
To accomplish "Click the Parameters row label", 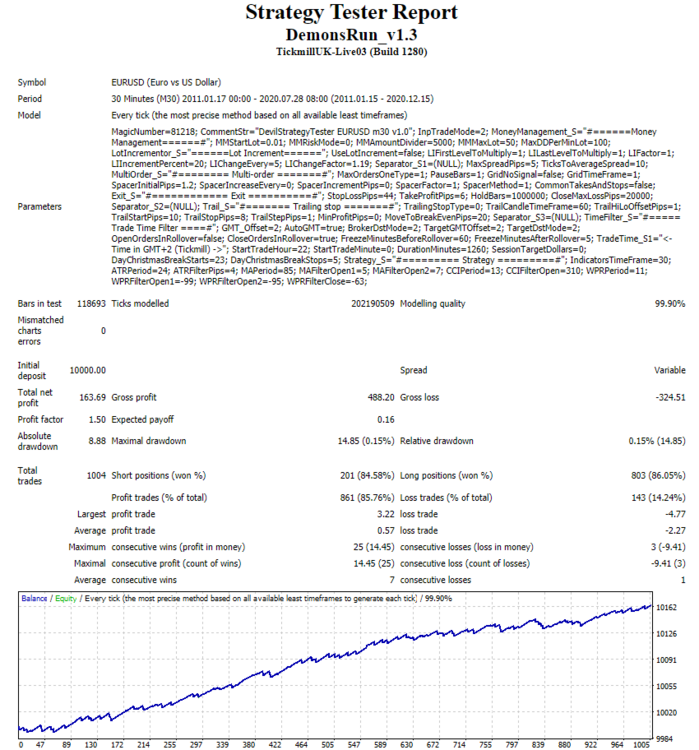I will 40,207.
